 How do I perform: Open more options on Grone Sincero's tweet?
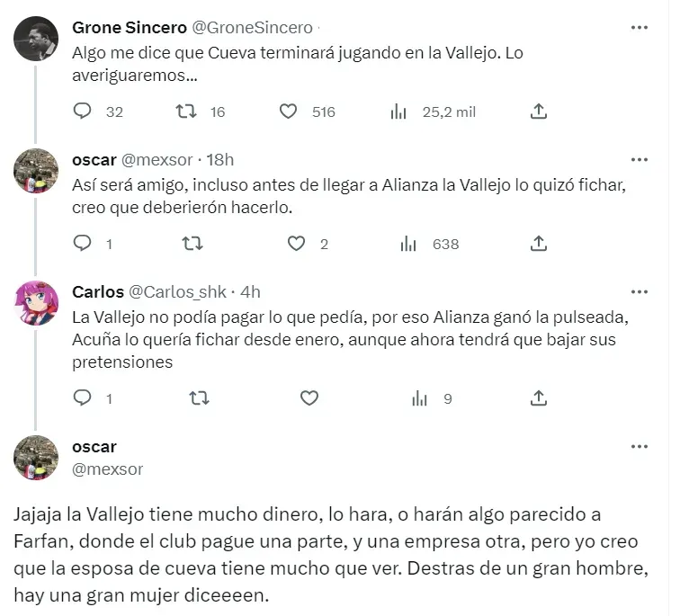[x=640, y=28]
